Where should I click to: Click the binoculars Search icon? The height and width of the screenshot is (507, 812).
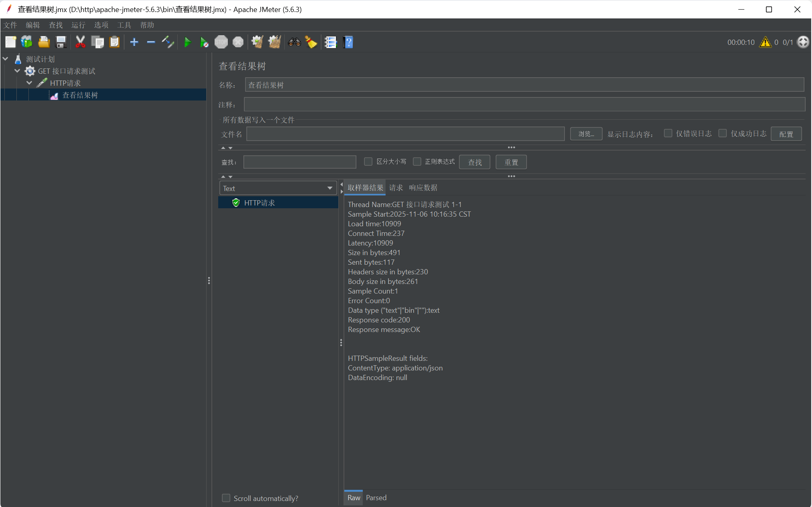[294, 42]
